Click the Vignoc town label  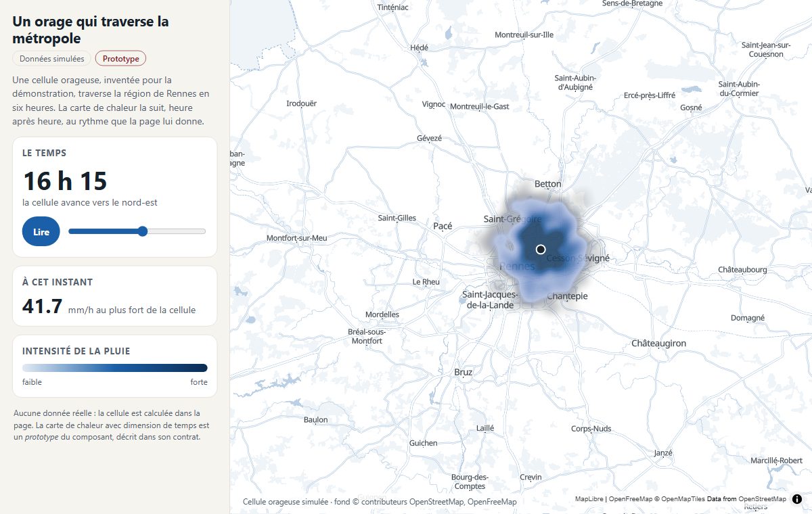(434, 104)
